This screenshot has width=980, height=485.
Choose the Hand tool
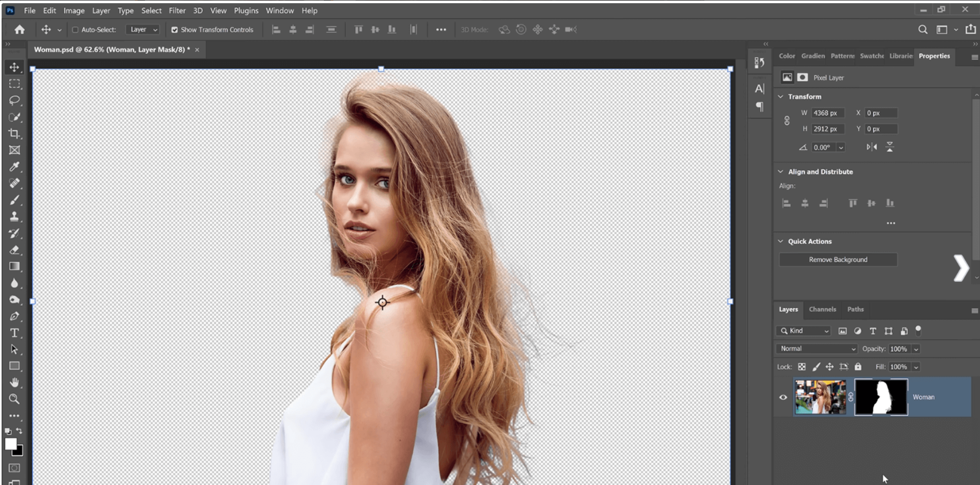pos(14,382)
